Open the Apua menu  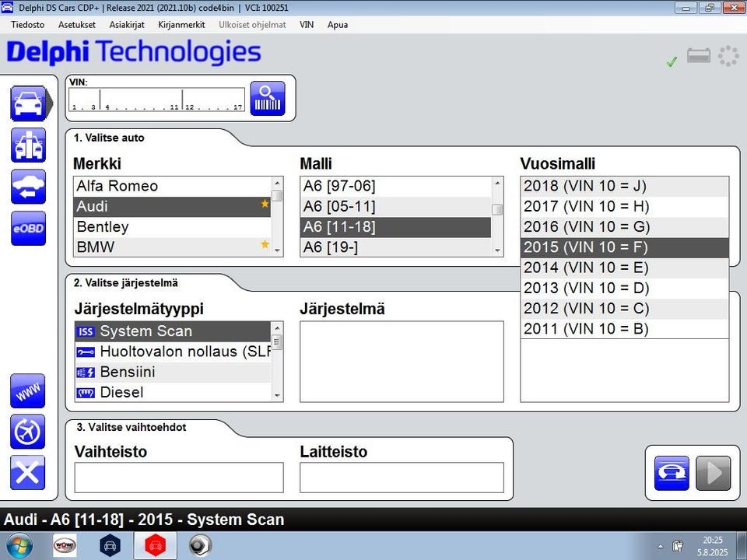(x=337, y=25)
